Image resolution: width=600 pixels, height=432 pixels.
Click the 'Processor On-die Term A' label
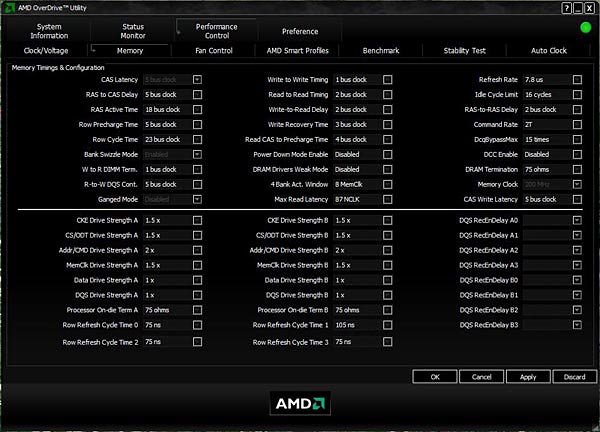(102, 310)
